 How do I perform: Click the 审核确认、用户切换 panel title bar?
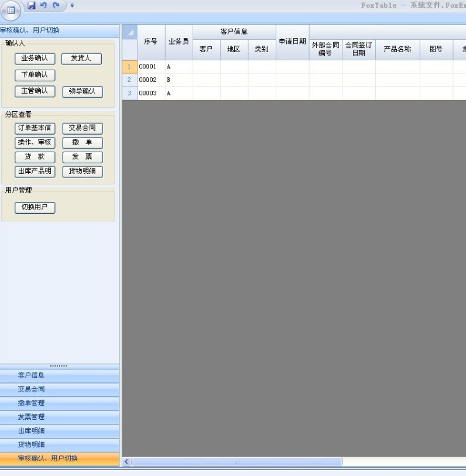pos(60,30)
